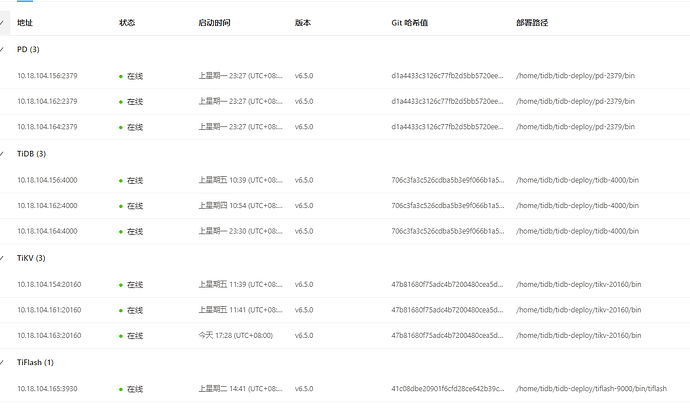Screen dimensions: 690x415
Task: Click the 状态 column header
Action: [127, 22]
